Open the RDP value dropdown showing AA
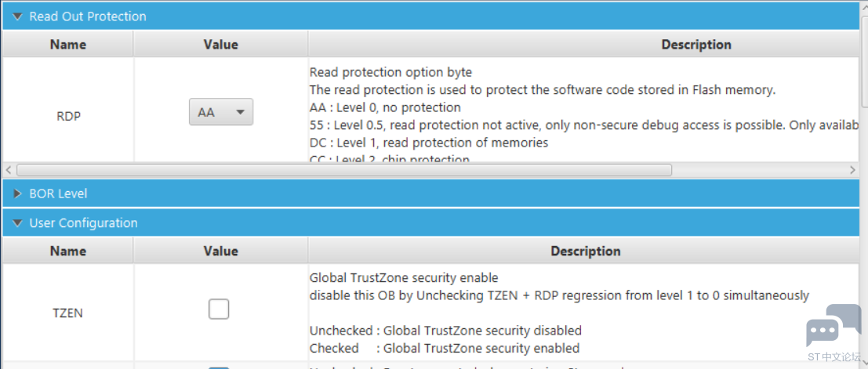 click(221, 112)
